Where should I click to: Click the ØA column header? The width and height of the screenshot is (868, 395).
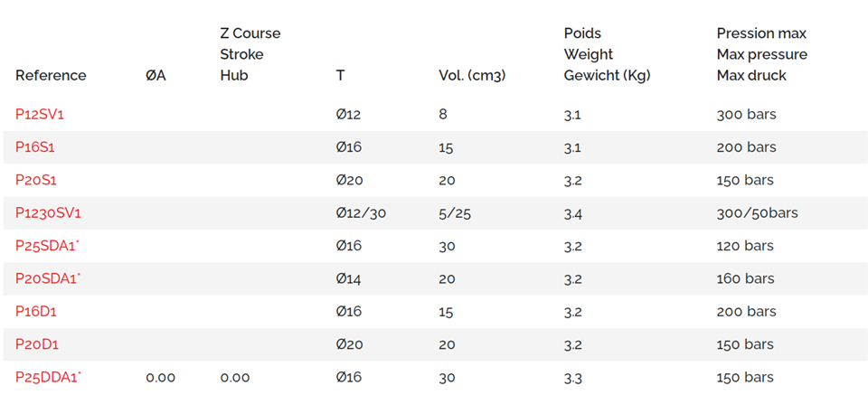tap(156, 76)
